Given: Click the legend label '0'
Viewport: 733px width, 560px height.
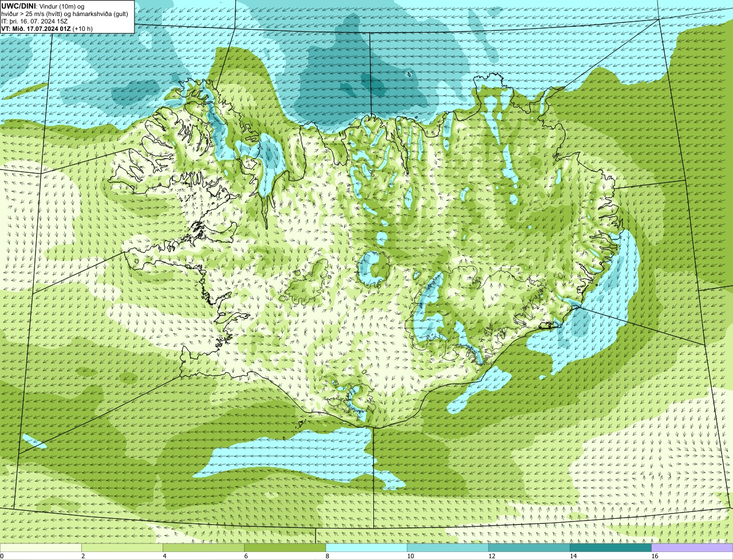Looking at the screenshot, I should click(x=2, y=556).
